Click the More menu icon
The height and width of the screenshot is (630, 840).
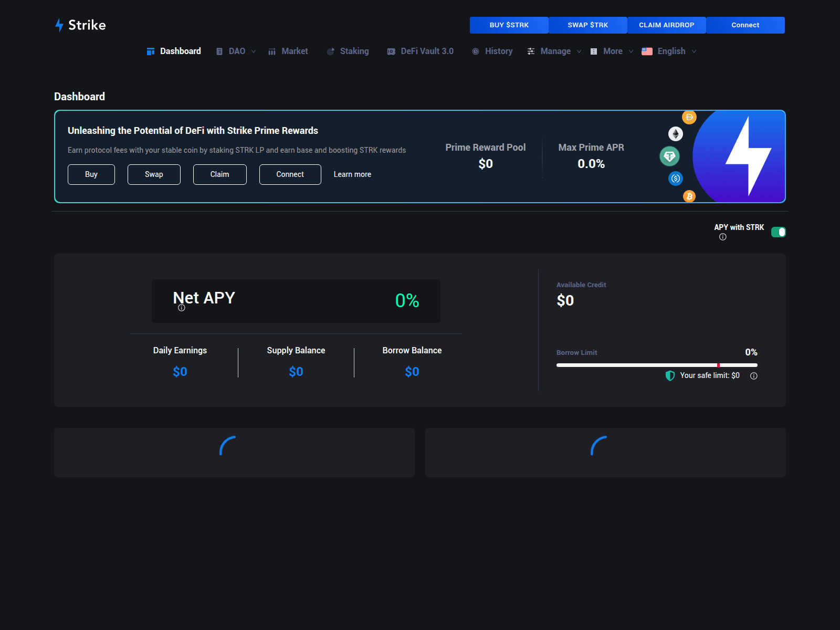(x=594, y=51)
